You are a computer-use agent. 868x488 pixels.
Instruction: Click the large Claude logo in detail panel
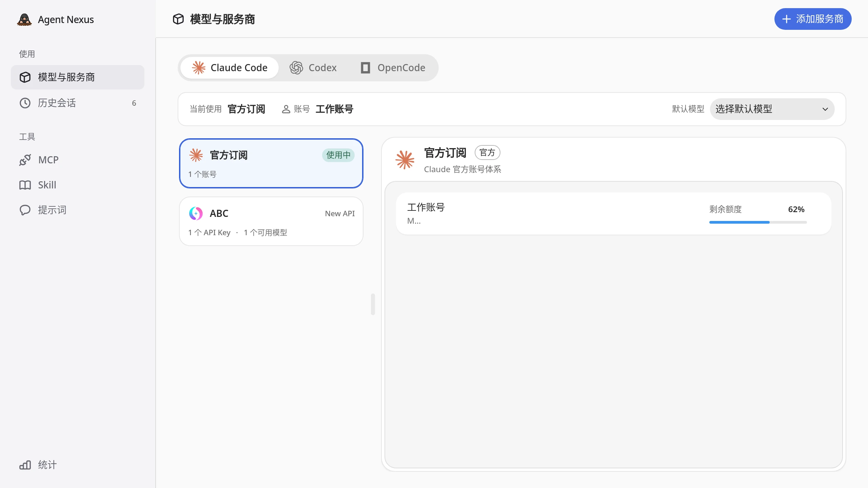(x=405, y=160)
